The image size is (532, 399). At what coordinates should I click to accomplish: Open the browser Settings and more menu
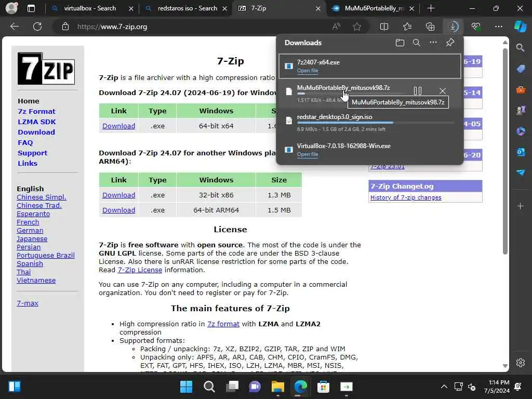(x=498, y=26)
